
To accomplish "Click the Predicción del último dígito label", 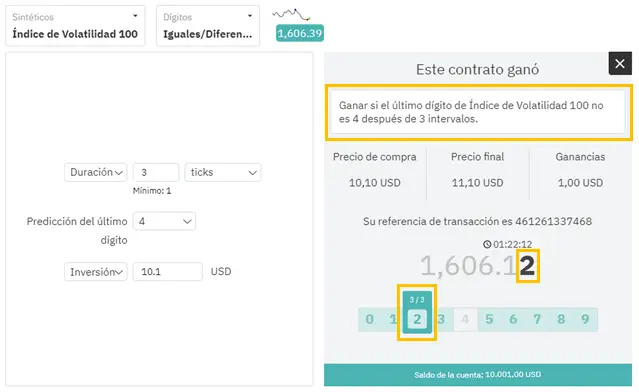I will 77,231.
